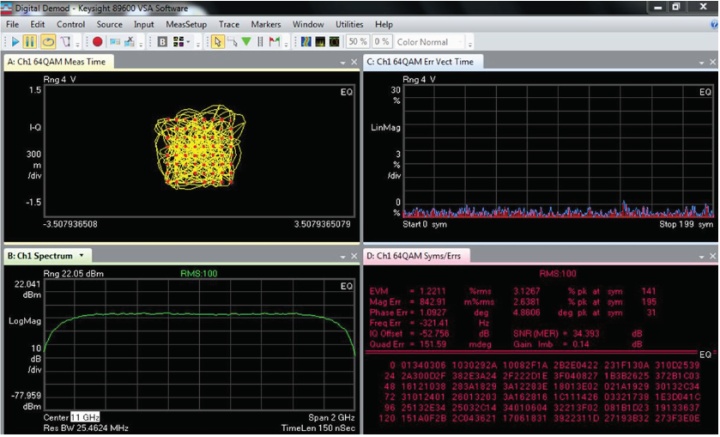The height and width of the screenshot is (437, 720).
Task: Click the Rng 4 V label in trace A
Action: click(60, 79)
